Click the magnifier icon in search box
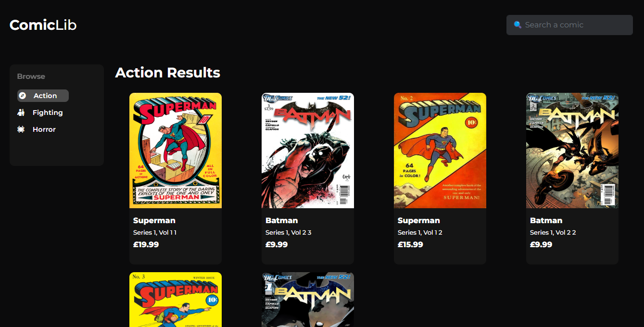The height and width of the screenshot is (327, 644). pyautogui.click(x=518, y=25)
